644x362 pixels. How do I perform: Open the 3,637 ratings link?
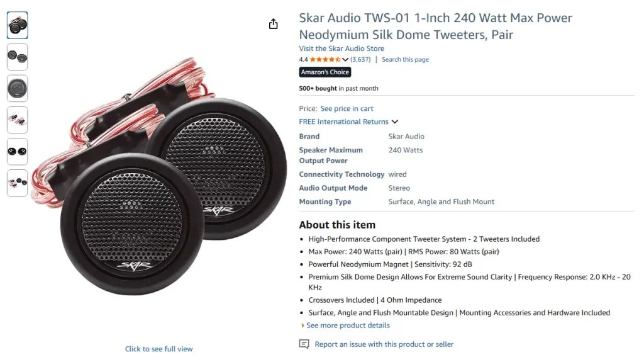360,60
